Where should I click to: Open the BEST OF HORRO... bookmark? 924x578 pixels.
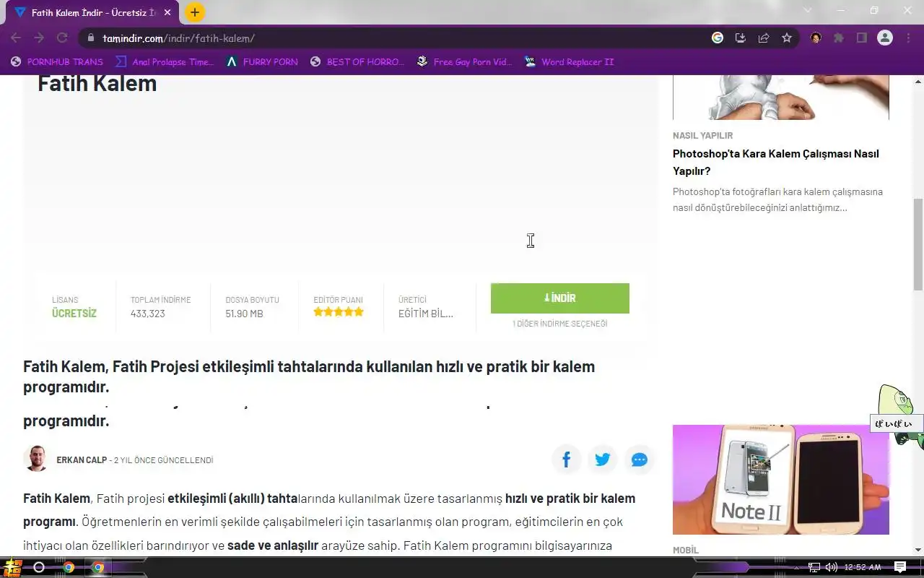[357, 62]
